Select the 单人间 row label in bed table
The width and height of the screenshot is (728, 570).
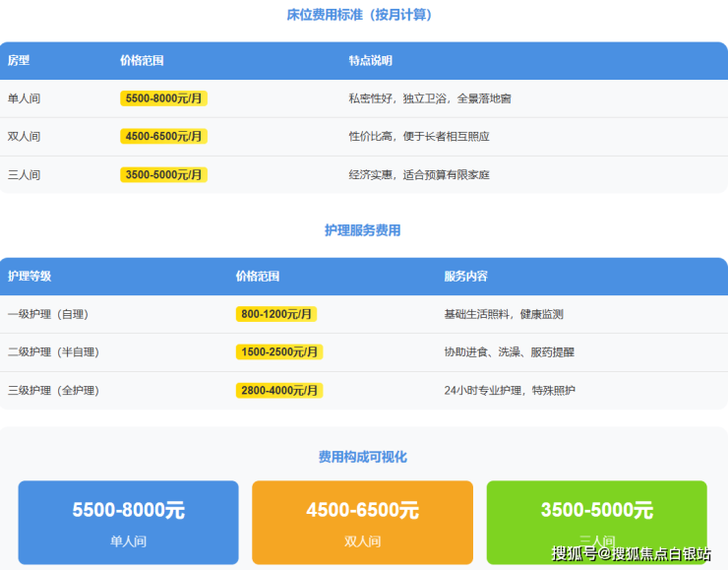[x=25, y=98]
